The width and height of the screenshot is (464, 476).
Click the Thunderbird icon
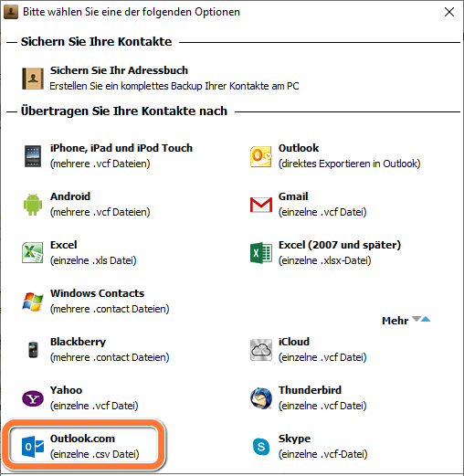point(261,398)
